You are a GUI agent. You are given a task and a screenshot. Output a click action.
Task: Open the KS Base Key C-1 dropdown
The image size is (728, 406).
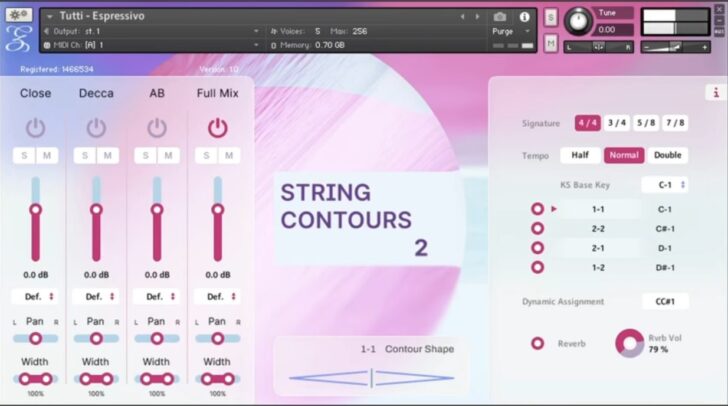coord(665,185)
